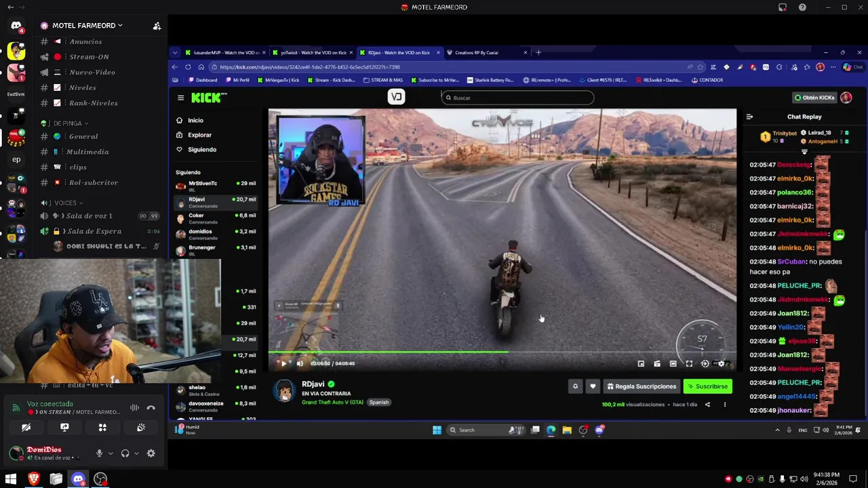Bookmark this page with star icon
The width and height of the screenshot is (868, 488).
pyautogui.click(x=701, y=67)
